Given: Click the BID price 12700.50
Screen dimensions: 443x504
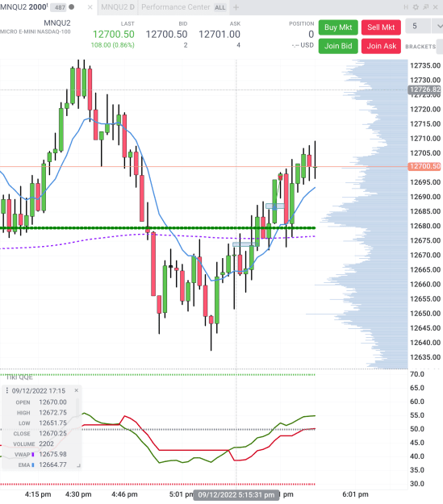Looking at the screenshot, I should [x=166, y=34].
